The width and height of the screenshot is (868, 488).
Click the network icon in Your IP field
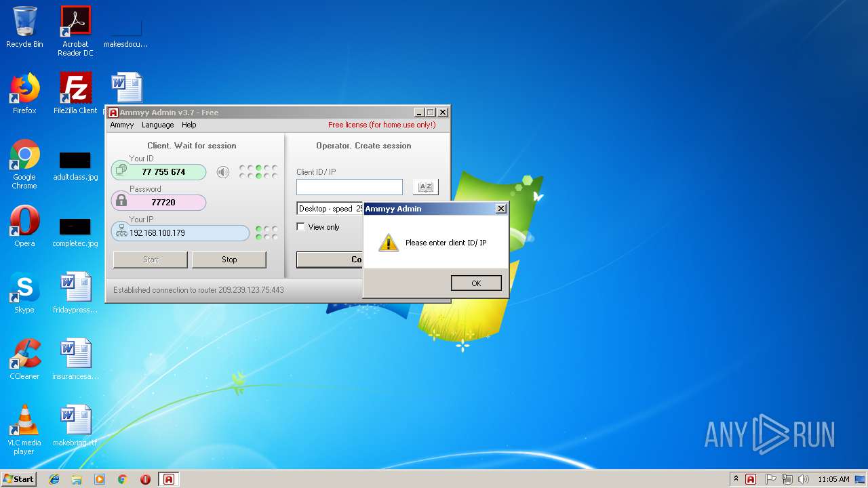(121, 231)
